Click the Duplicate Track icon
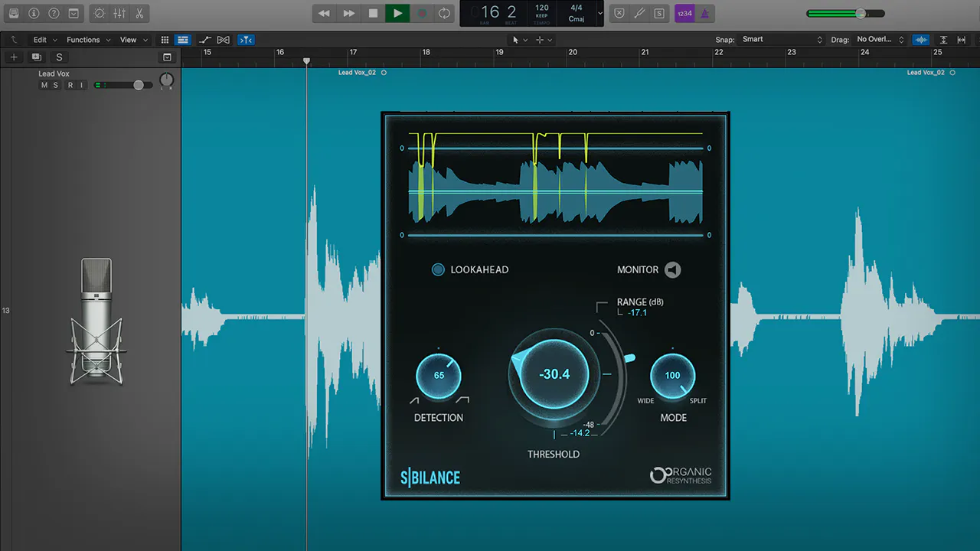This screenshot has height=551, width=980. click(36, 57)
